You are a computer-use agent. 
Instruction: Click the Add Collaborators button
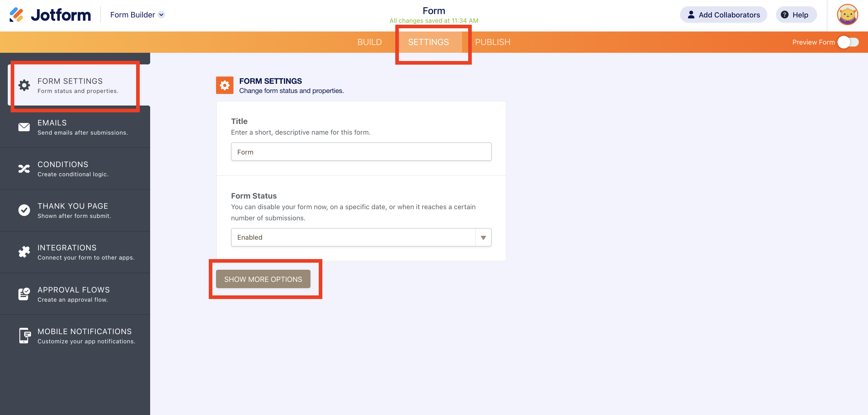[723, 15]
